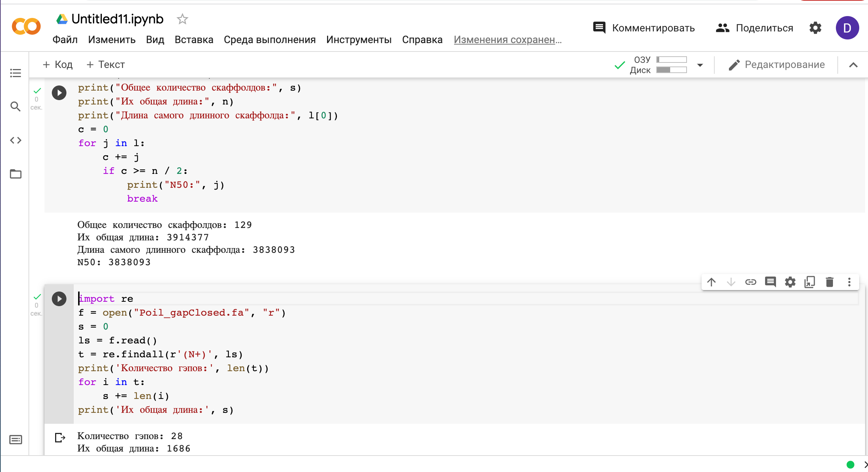The width and height of the screenshot is (868, 472).
Task: Click the Изменения сохранены link
Action: [508, 39]
